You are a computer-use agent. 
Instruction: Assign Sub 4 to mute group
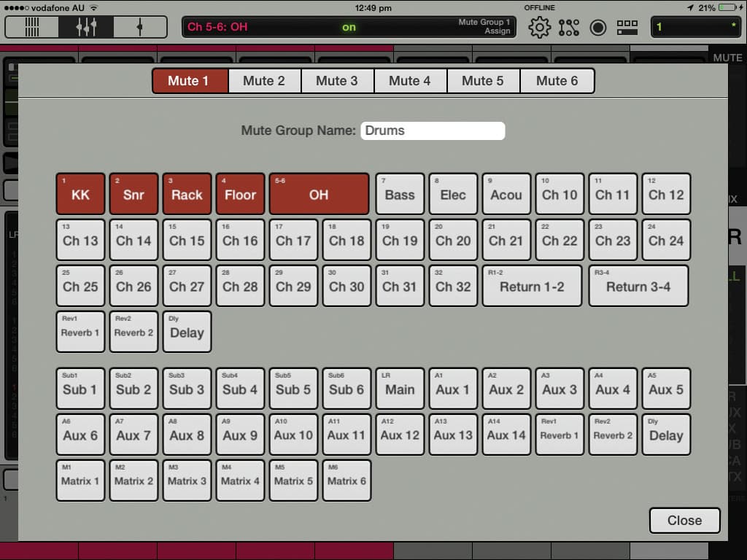coord(240,388)
